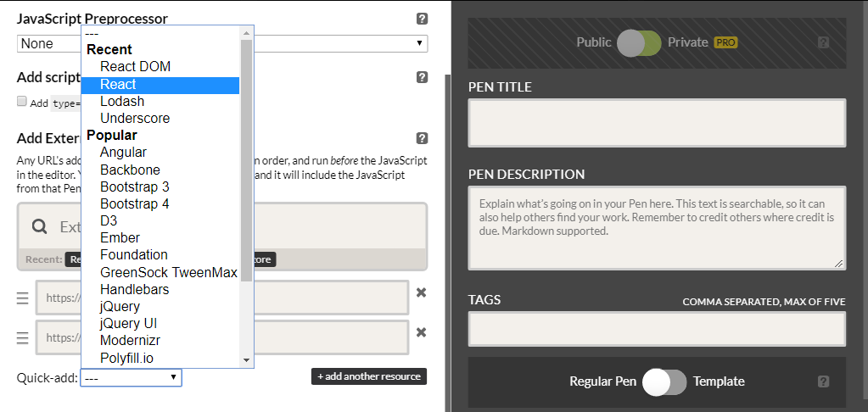Remove the second external script resource
Screen dimensions: 868x412
[421, 332]
